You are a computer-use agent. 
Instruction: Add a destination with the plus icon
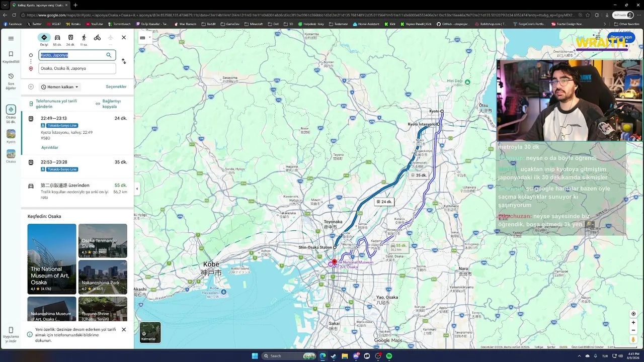(31, 87)
